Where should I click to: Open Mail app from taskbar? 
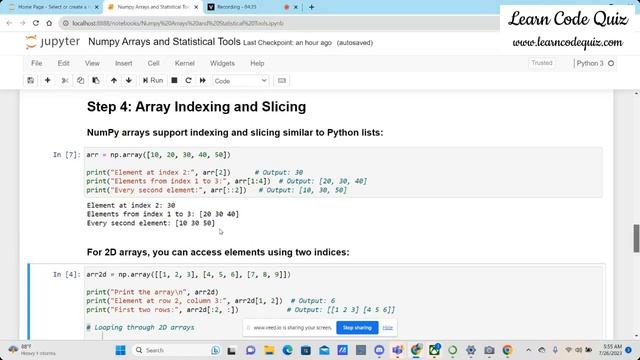[x=324, y=350]
